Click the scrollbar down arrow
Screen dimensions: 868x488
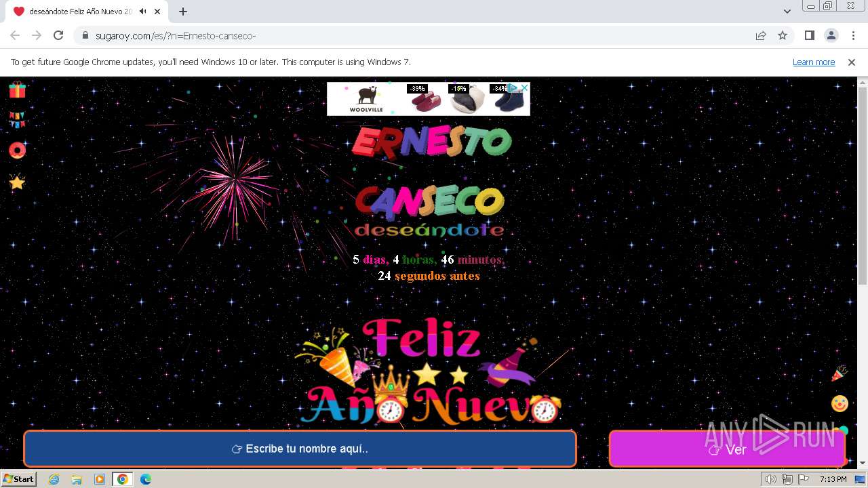click(x=863, y=464)
